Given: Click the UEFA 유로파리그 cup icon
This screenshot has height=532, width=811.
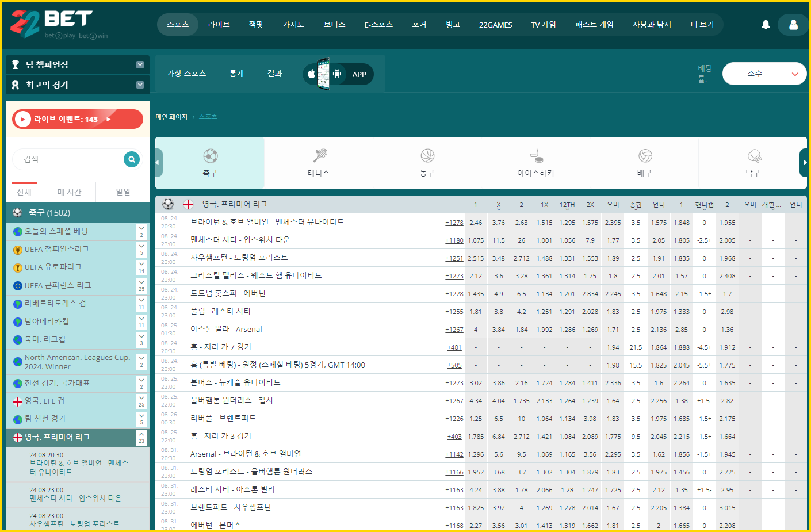Looking at the screenshot, I should point(18,267).
